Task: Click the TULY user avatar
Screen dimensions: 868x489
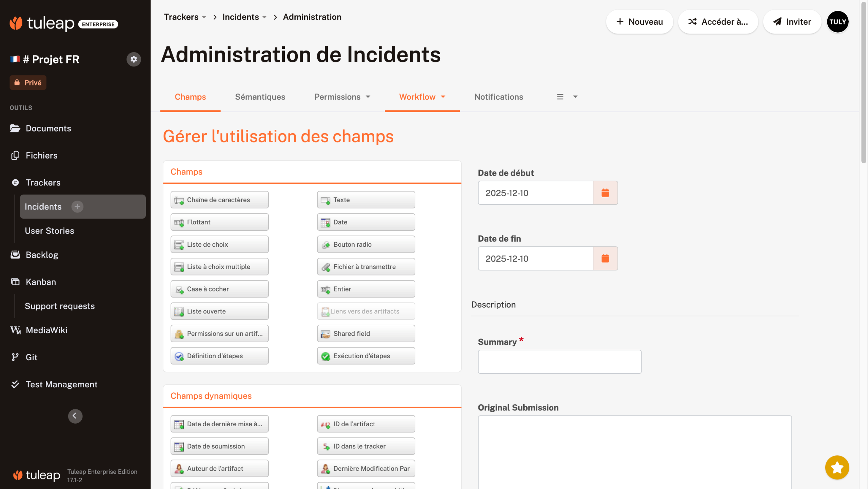Action: [x=837, y=22]
